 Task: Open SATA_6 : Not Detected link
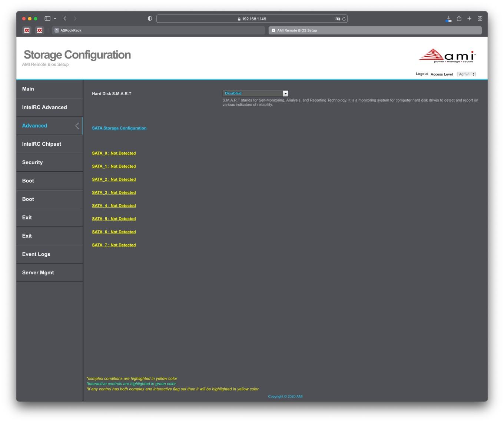(x=114, y=232)
